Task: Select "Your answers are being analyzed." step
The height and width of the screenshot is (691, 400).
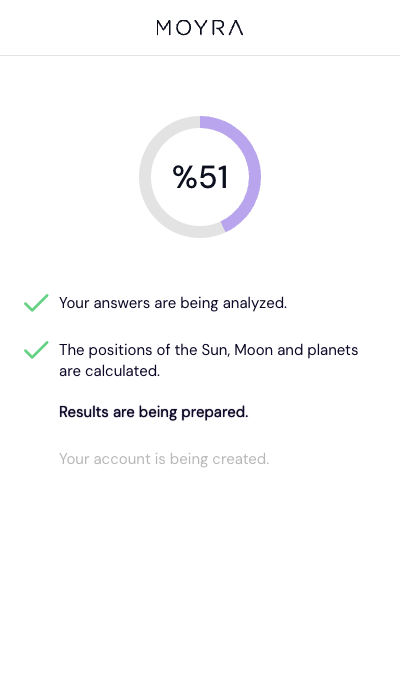Action: [x=173, y=303]
